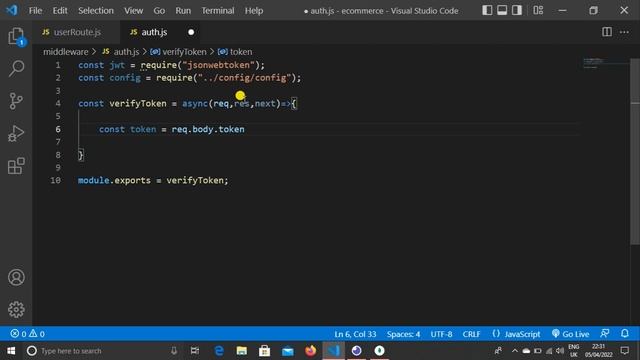
Task: Open the Manage gear icon
Action: click(x=16, y=309)
